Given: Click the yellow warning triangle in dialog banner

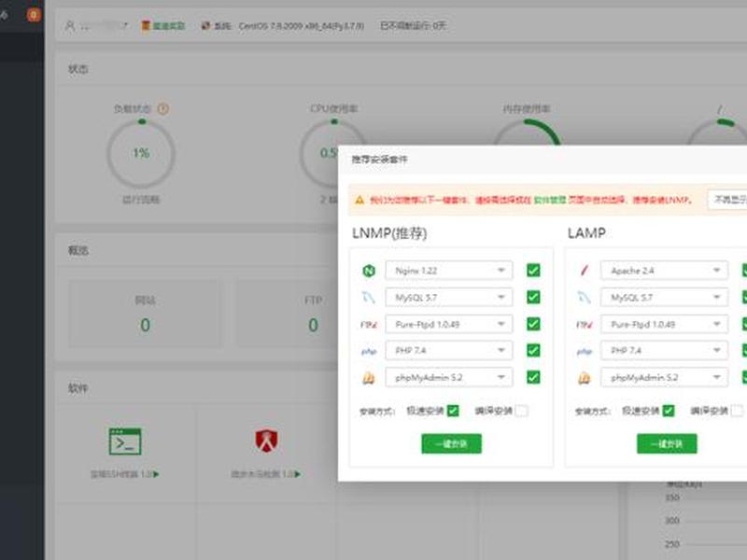Looking at the screenshot, I should click(x=359, y=200).
